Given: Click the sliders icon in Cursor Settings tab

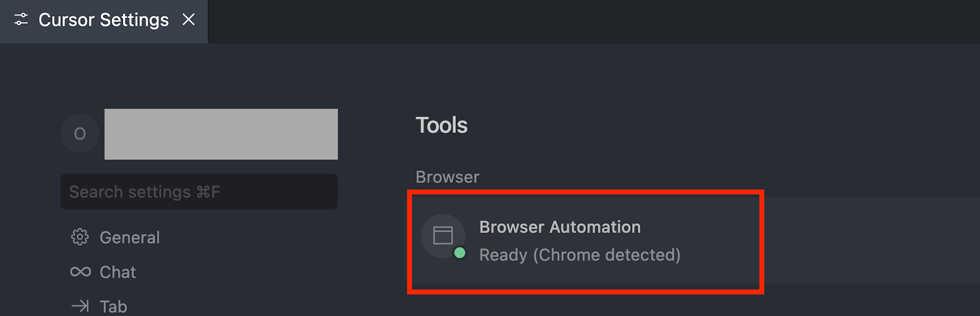Looking at the screenshot, I should click(x=21, y=20).
